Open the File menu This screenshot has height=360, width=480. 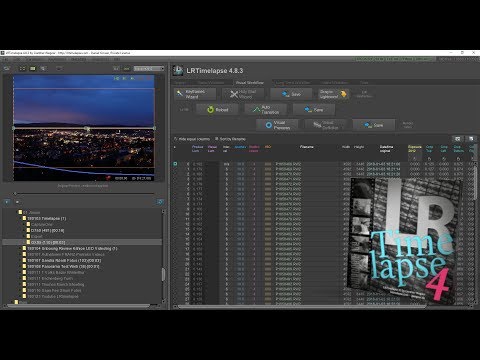pyautogui.click(x=6, y=59)
